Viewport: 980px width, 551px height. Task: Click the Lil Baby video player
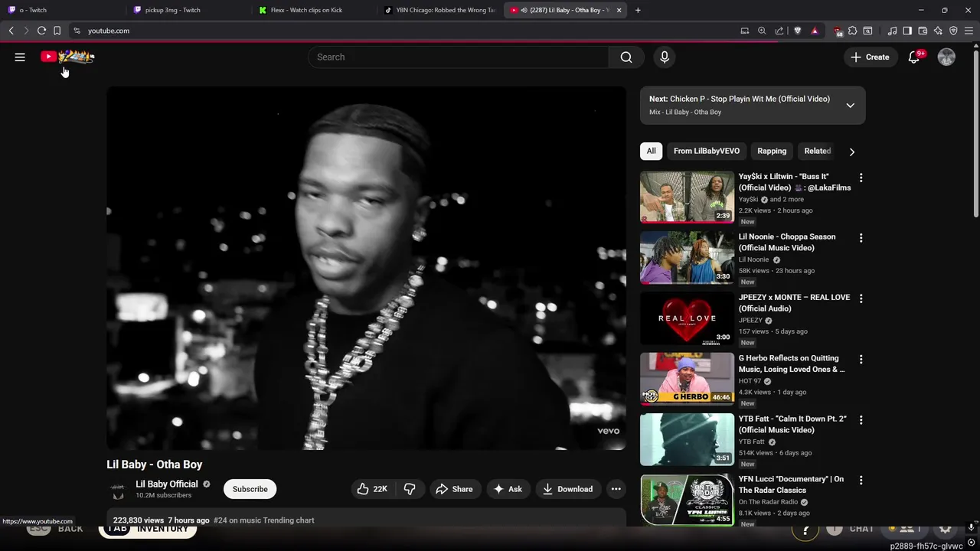[366, 268]
